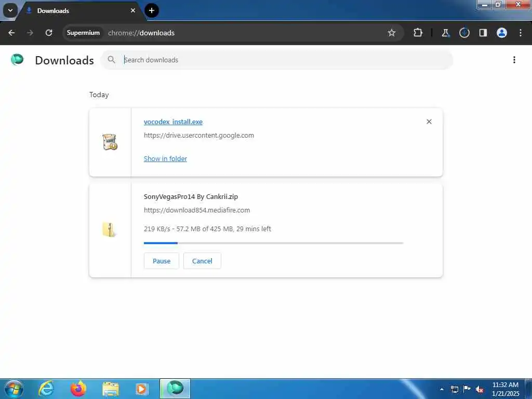Viewport: 532px width, 399px height.
Task: Toggle the side panel icon
Action: point(483,33)
